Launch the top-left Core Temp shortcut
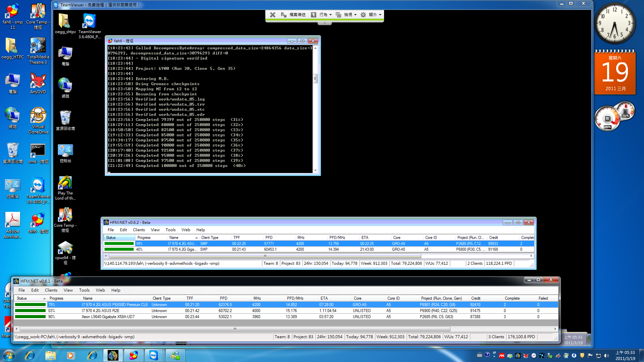Image resolution: width=644 pixels, height=362 pixels. (x=38, y=16)
